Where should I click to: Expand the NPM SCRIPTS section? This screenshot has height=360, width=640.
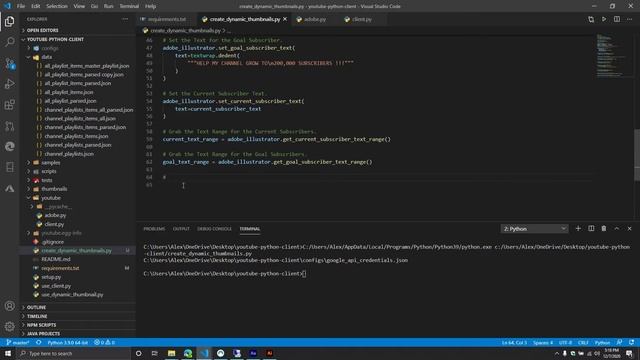coord(78,325)
